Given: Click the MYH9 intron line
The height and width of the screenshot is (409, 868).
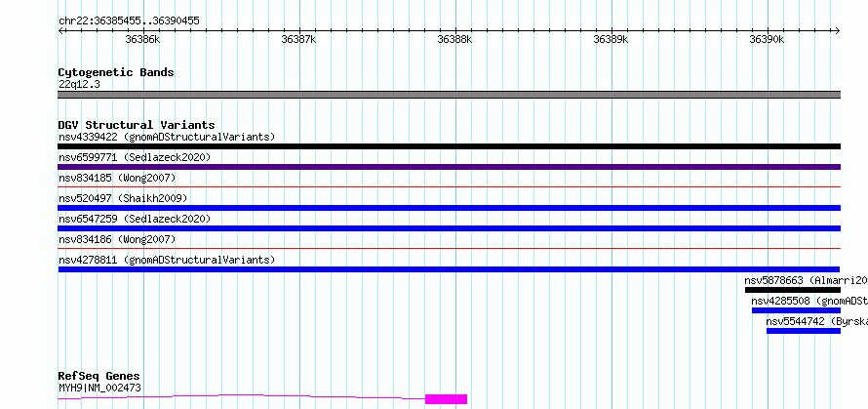Looking at the screenshot, I should pos(241,395).
